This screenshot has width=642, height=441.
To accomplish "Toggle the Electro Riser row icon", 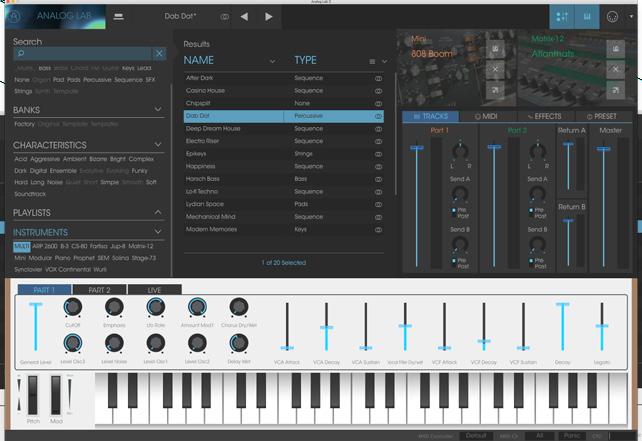I will click(378, 141).
